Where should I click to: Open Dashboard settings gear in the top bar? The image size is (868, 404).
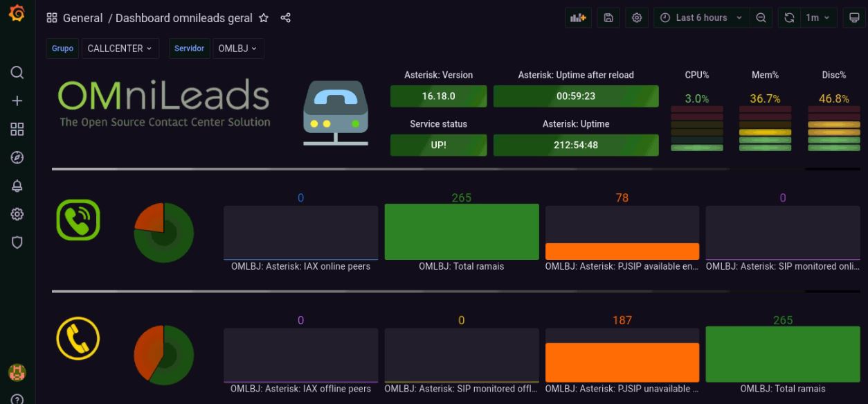coord(637,18)
